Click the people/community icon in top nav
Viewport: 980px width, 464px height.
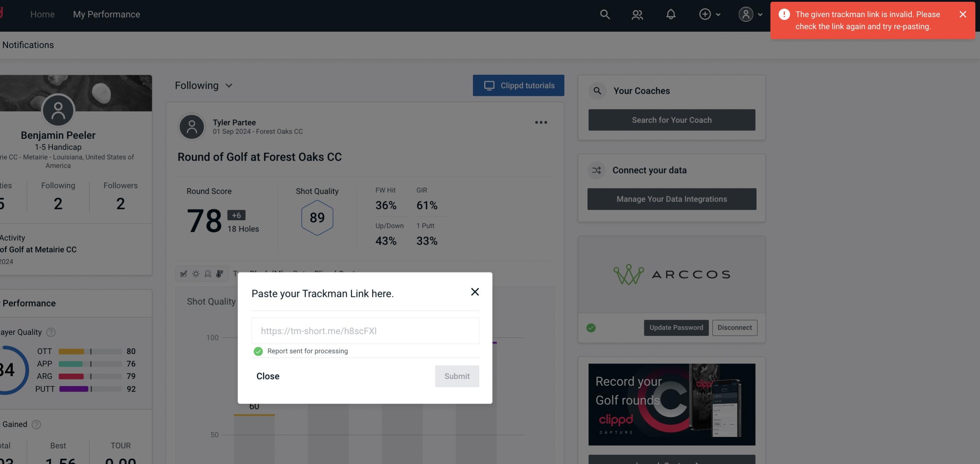click(x=637, y=14)
